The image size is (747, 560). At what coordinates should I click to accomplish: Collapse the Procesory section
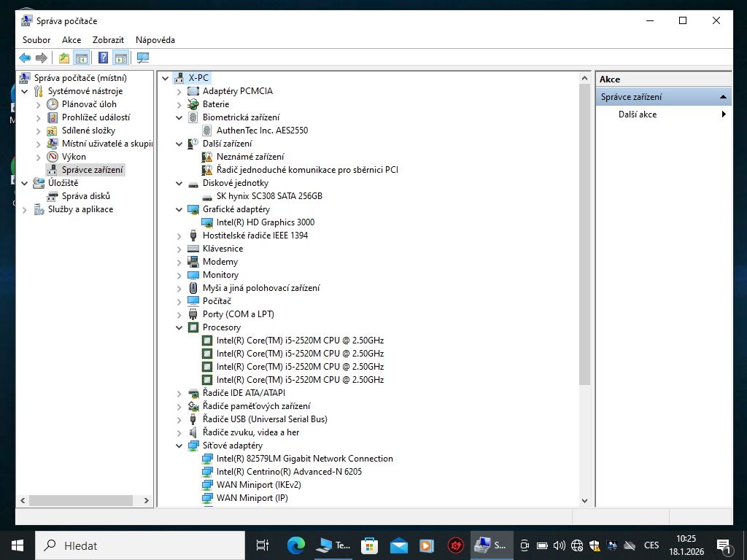(x=179, y=327)
